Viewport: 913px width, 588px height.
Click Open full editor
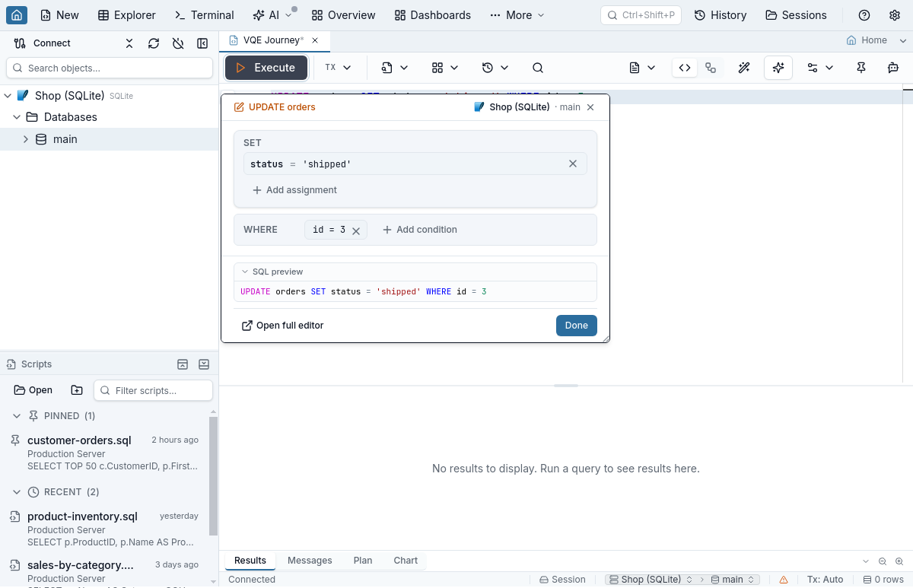click(x=282, y=326)
